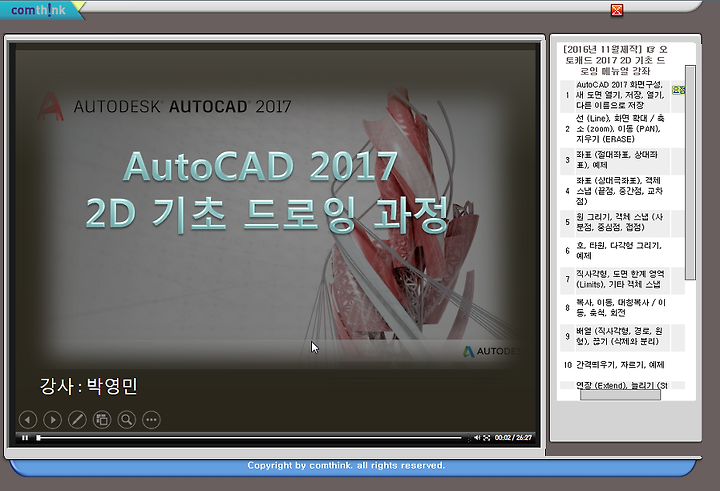Open lesson 1 AutoCAD 2017 화면구성
Image resolution: width=720 pixels, height=491 pixels.
(x=619, y=96)
